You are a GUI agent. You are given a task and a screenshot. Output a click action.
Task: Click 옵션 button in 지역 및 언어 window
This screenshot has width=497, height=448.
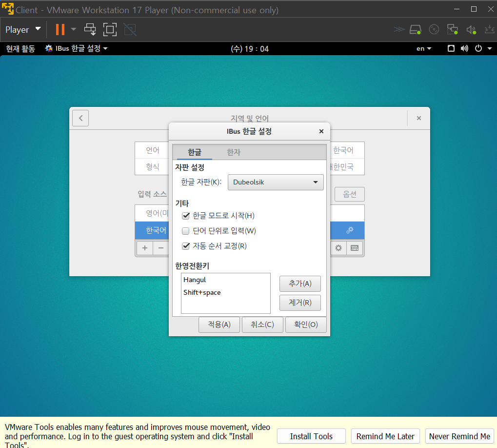click(x=350, y=194)
